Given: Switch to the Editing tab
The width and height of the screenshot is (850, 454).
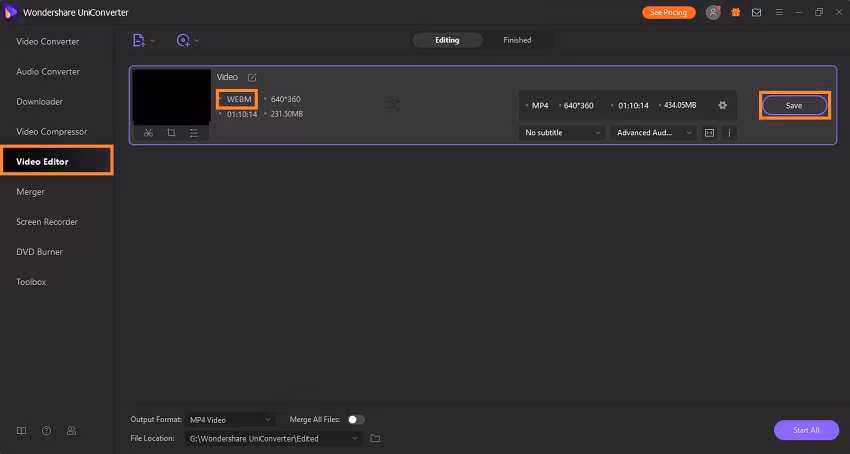Looking at the screenshot, I should (447, 40).
